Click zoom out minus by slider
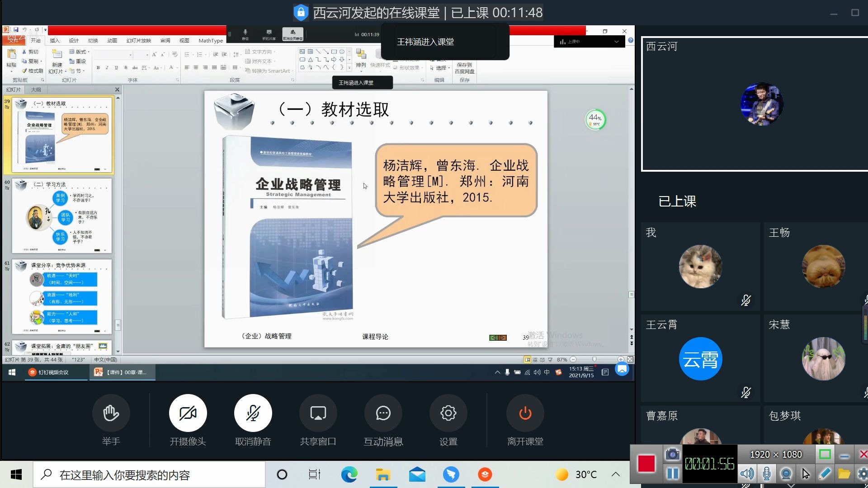The width and height of the screenshot is (868, 488). [x=573, y=360]
